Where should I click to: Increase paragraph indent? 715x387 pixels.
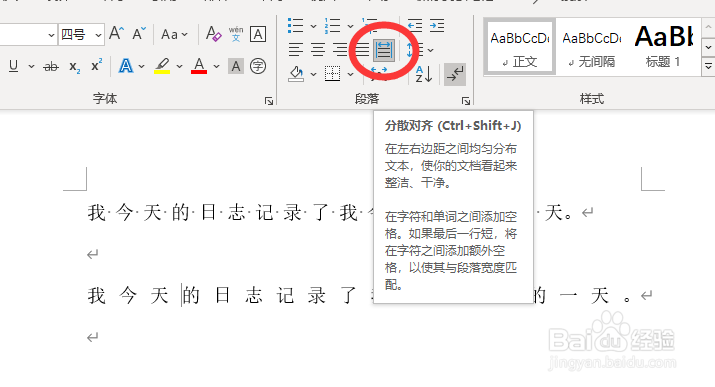coord(437,26)
